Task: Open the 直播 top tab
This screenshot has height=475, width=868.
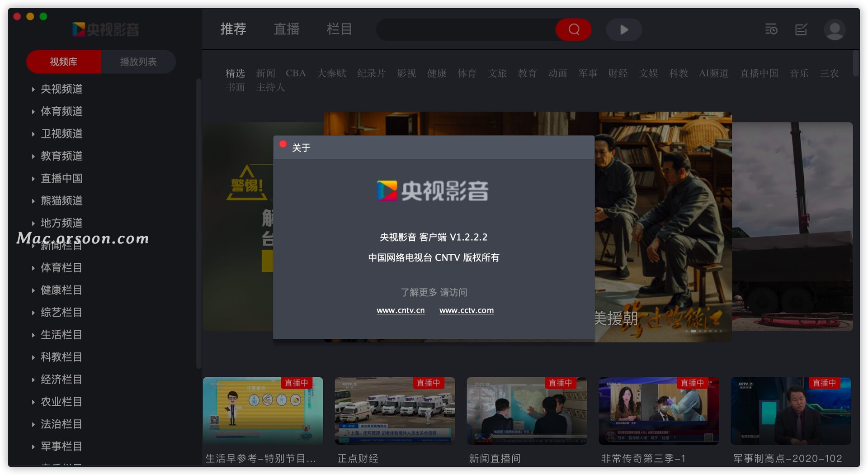Action: pos(287,29)
